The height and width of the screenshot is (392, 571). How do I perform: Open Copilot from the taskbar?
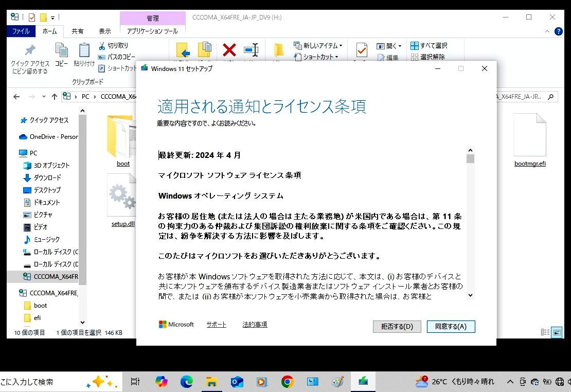(162, 382)
